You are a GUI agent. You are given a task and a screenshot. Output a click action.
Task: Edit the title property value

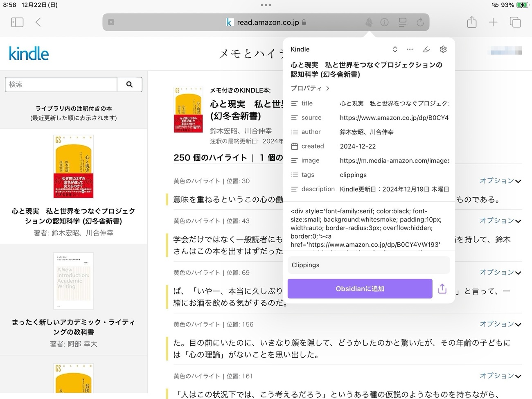pos(394,103)
